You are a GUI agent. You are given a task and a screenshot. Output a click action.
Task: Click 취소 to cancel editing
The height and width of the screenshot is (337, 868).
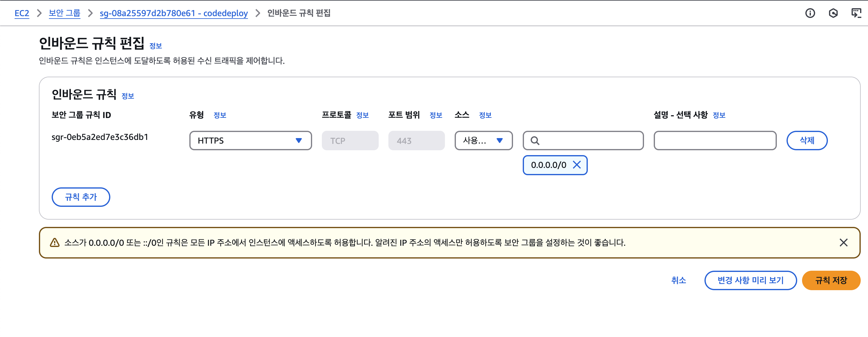(678, 280)
